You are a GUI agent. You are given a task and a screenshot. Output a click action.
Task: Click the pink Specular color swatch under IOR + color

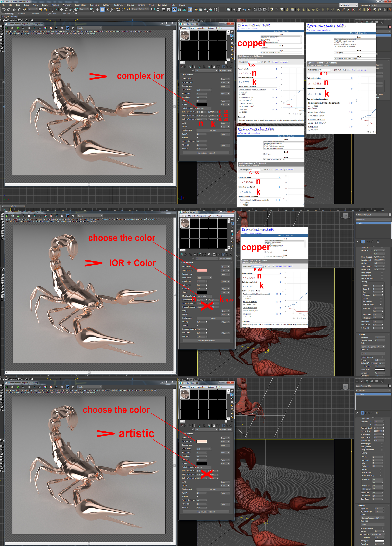tap(202, 270)
